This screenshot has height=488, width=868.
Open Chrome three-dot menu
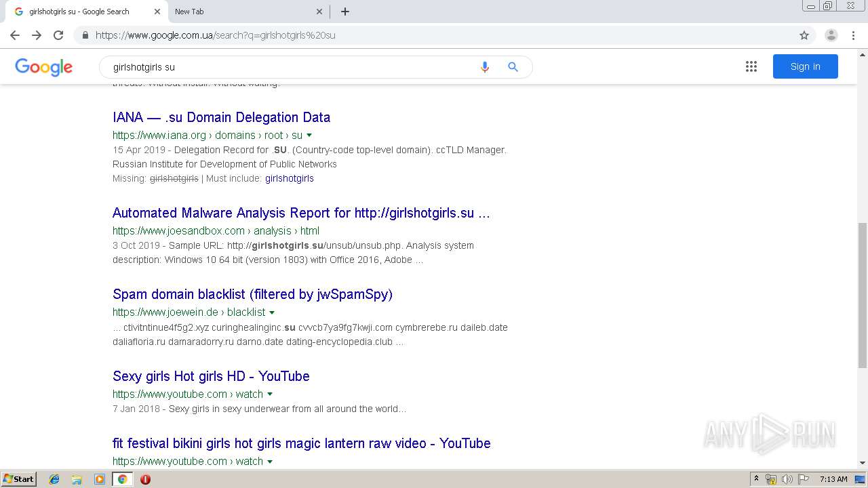(x=853, y=35)
